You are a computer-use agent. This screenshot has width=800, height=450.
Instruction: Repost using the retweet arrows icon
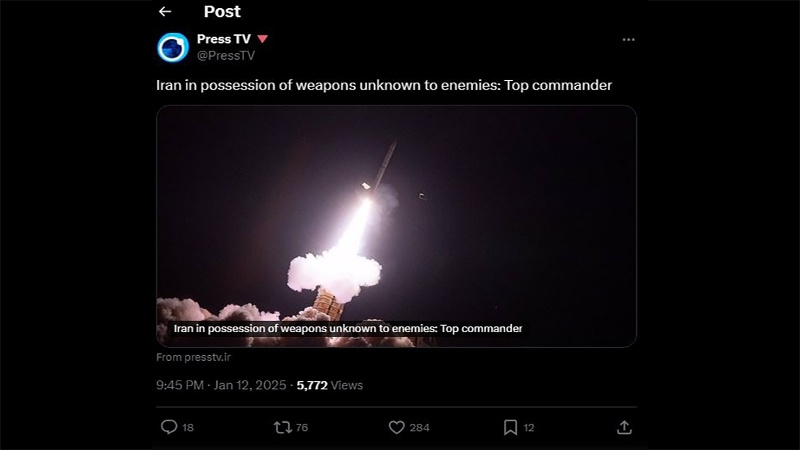(x=283, y=428)
